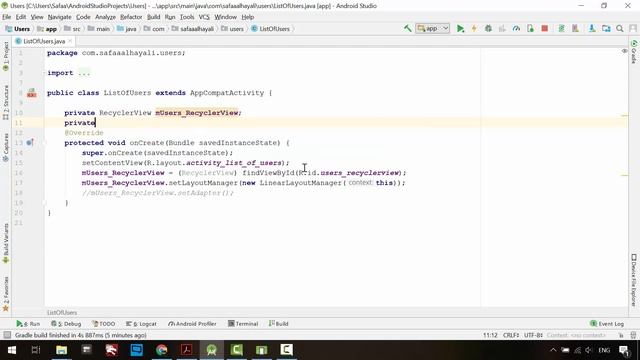The width and height of the screenshot is (640, 360).
Task: Click the class gutter icon beside ListOfUsers
Action: tap(31, 93)
